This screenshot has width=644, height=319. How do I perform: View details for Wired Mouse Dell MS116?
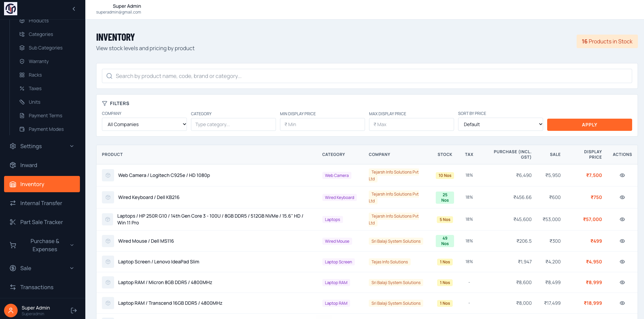[x=622, y=241]
